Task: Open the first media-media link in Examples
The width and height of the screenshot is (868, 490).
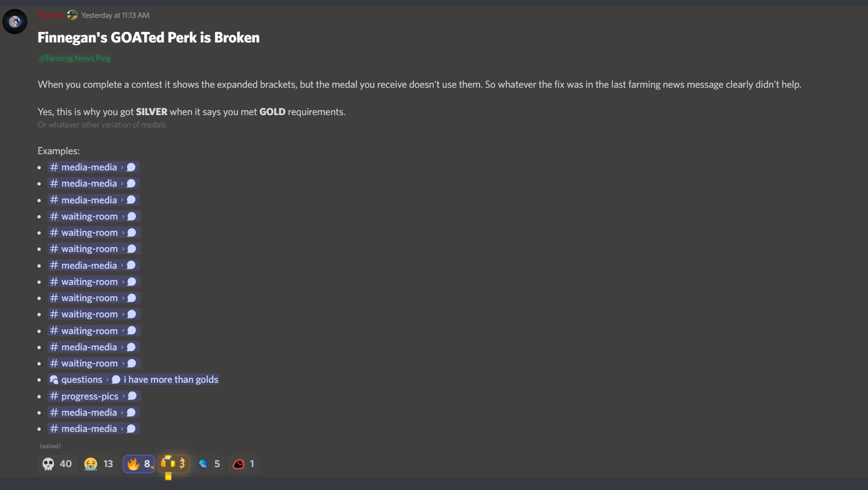Action: tap(93, 167)
